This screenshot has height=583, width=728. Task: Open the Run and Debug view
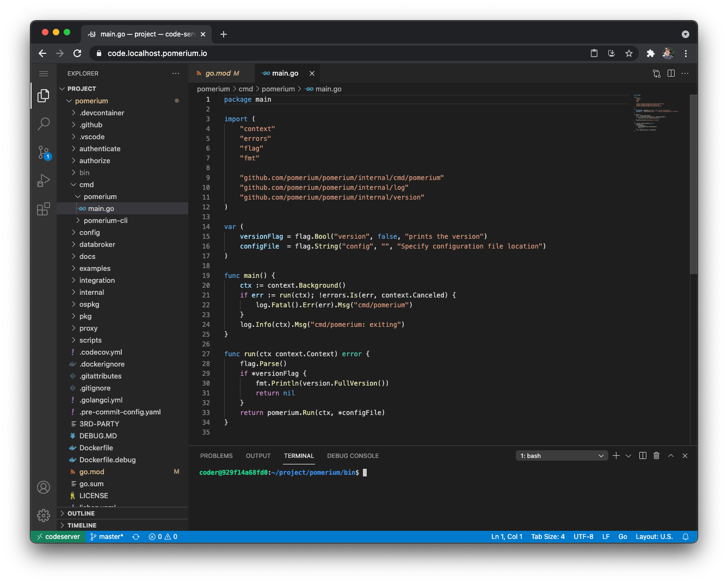[44, 181]
